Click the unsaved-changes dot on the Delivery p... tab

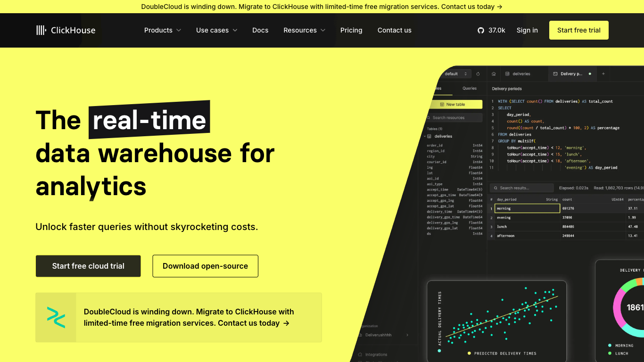point(590,74)
